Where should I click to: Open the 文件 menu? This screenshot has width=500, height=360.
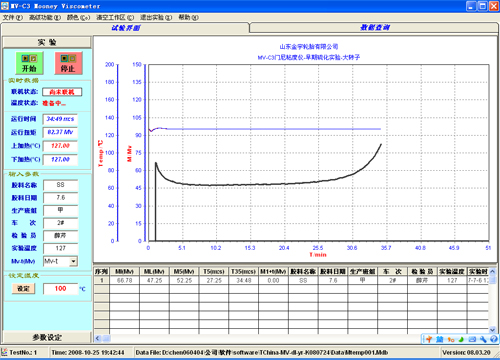[x=13, y=17]
